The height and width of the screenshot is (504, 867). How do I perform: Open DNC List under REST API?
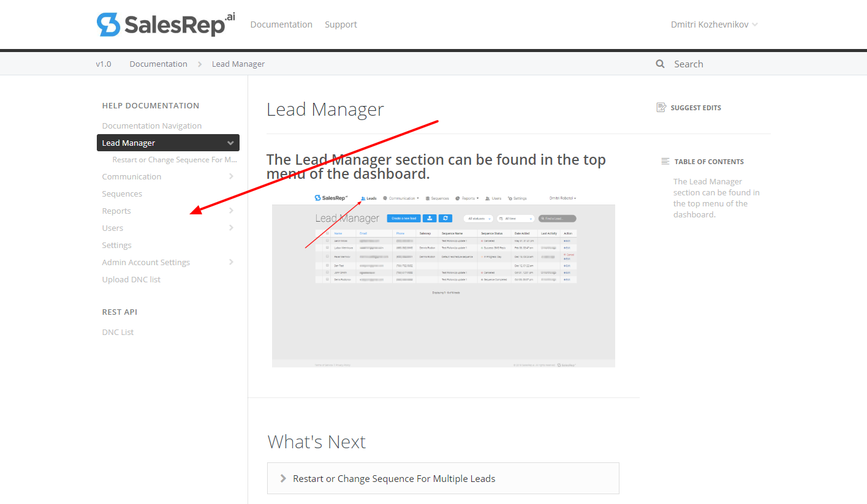coord(118,332)
